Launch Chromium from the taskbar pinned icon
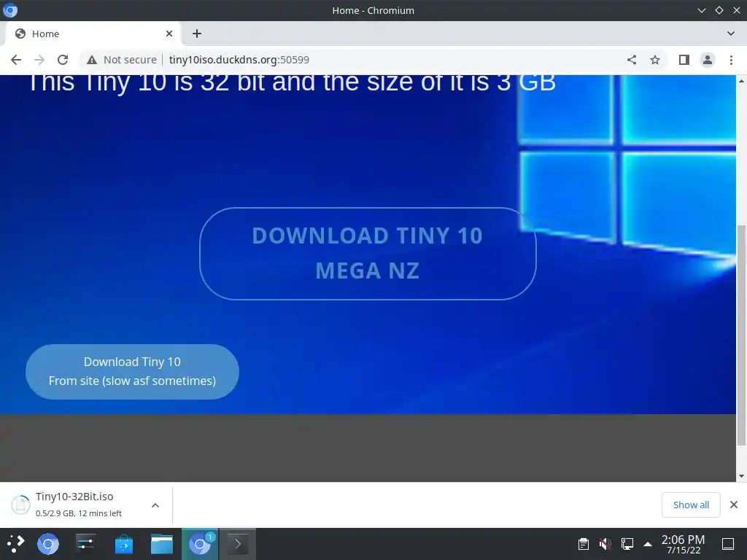This screenshot has width=747, height=560. click(x=48, y=544)
